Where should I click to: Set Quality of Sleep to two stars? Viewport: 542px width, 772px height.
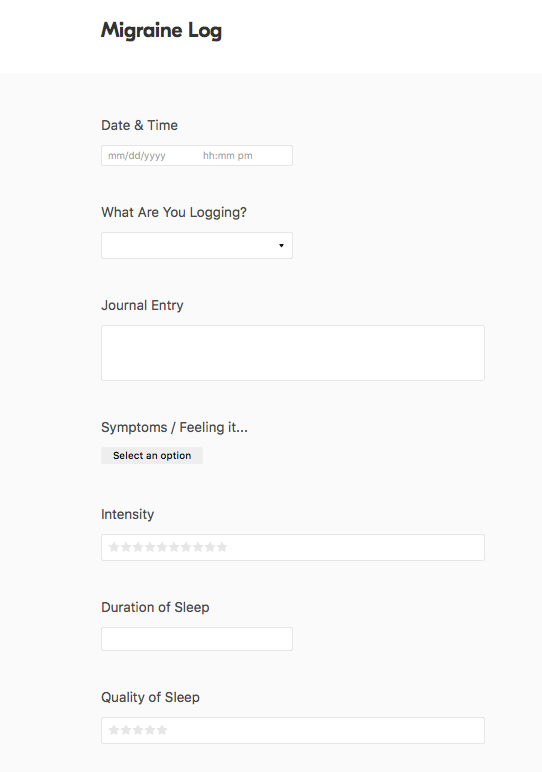pos(126,730)
